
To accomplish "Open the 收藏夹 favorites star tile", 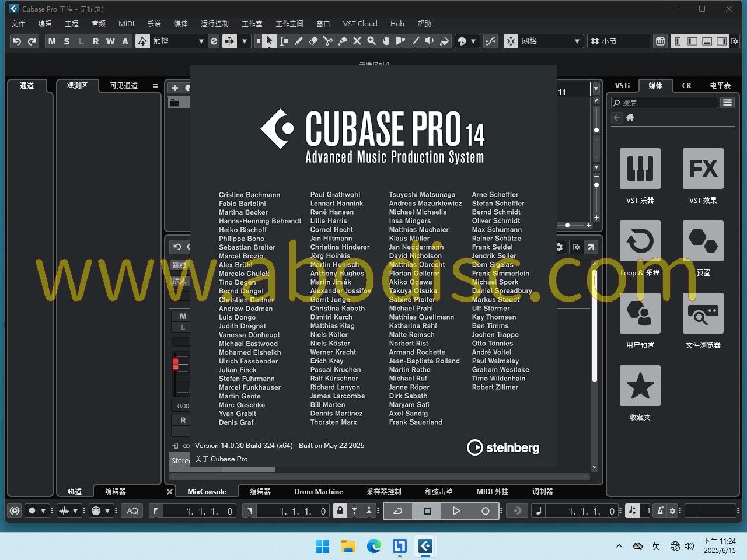I will point(640,386).
